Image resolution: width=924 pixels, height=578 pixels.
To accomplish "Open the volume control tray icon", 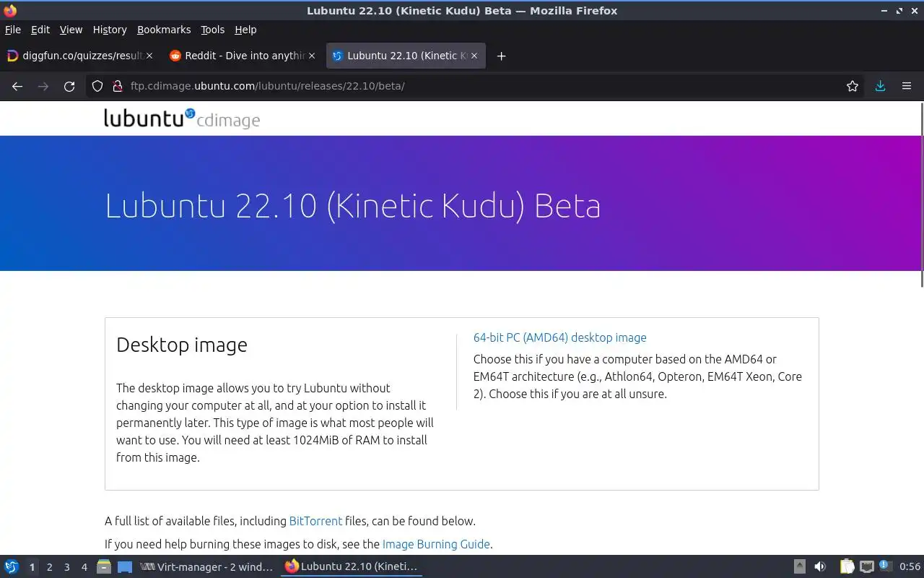I will [x=820, y=566].
